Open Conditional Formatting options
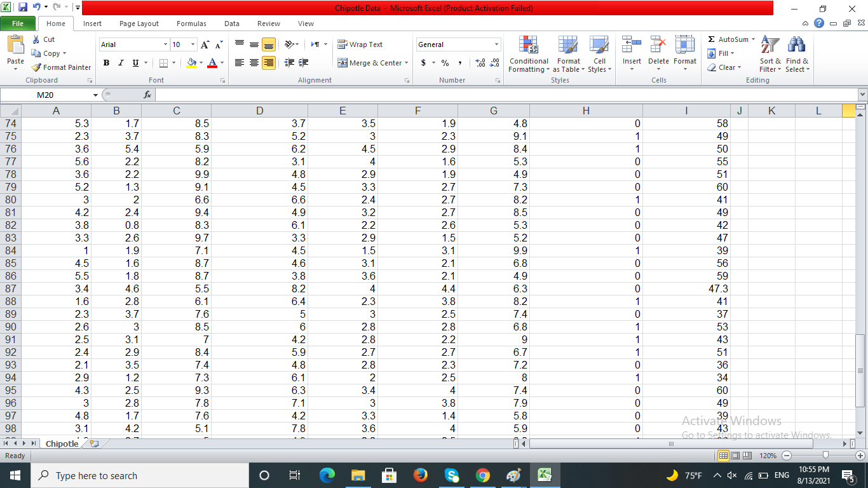 click(528, 54)
